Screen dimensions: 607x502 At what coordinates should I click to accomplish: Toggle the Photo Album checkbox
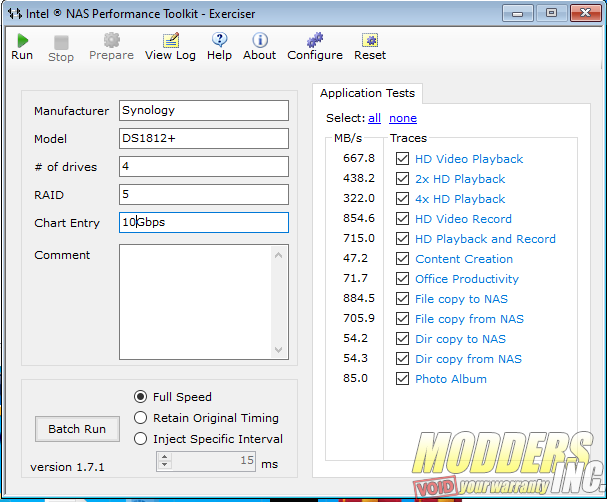tap(402, 379)
